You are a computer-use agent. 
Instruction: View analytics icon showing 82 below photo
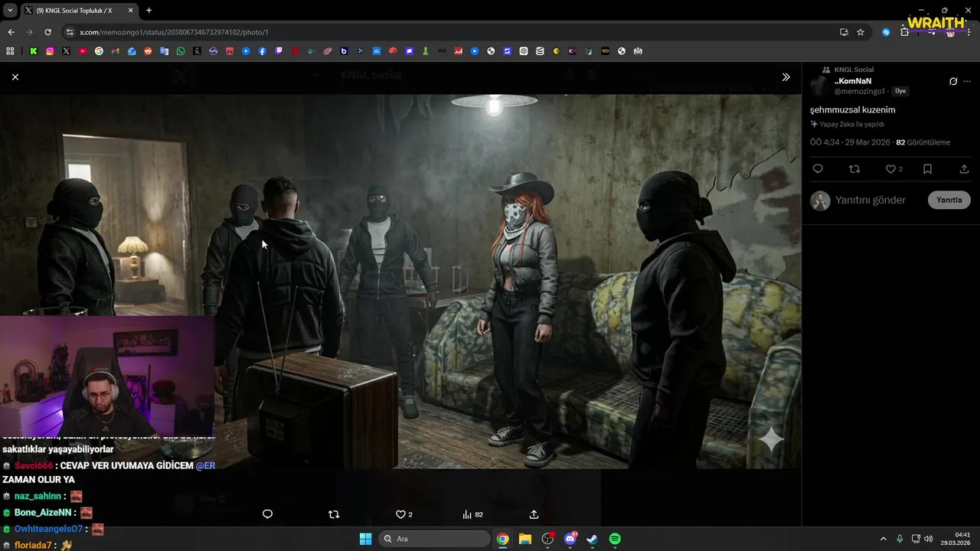[x=472, y=514]
